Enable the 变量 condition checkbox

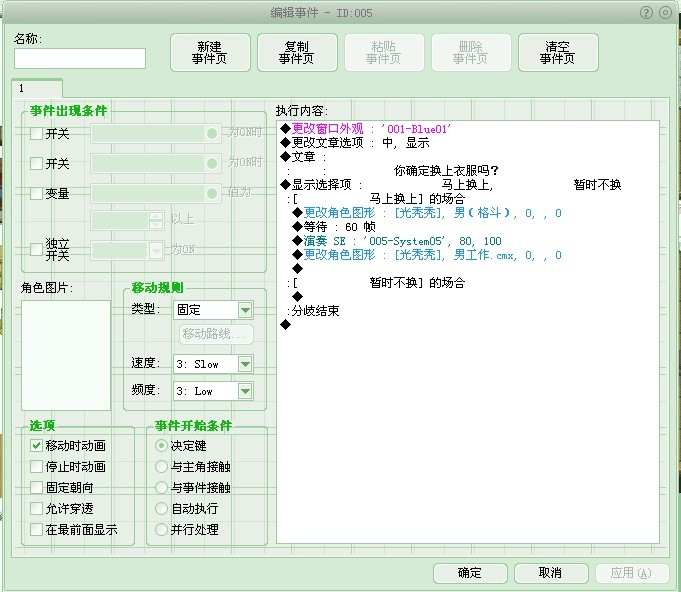point(36,193)
